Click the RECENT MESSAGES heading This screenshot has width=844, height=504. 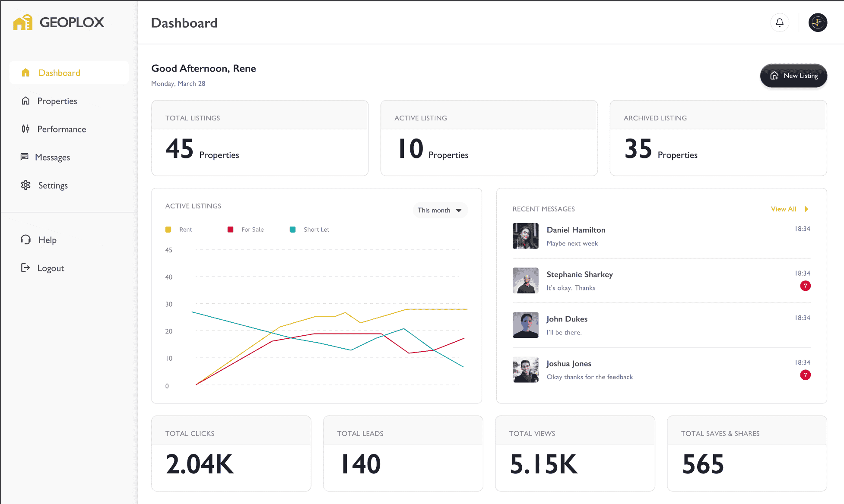543,209
